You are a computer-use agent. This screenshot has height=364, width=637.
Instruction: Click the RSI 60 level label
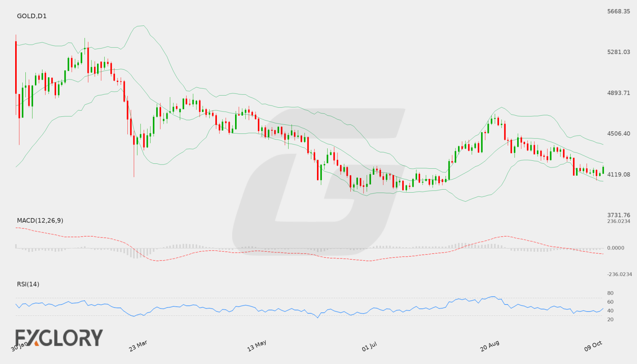tap(610, 302)
